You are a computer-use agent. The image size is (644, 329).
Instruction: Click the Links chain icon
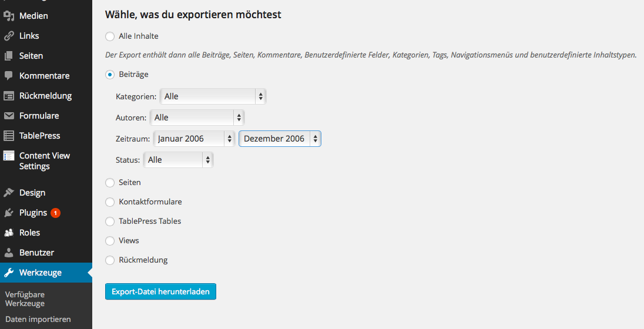tap(9, 36)
